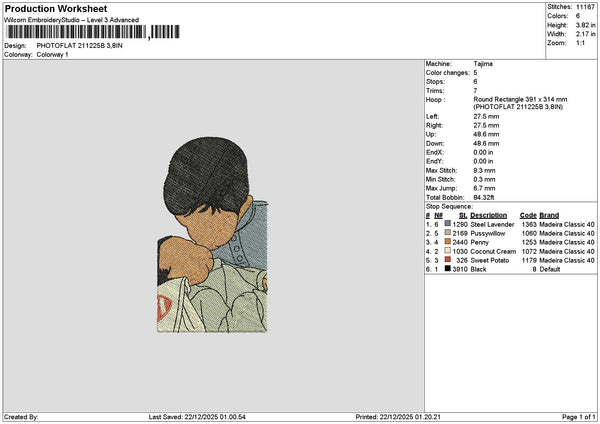Click the Height value 3.82 in
The height and width of the screenshot is (424, 600).
(585, 25)
